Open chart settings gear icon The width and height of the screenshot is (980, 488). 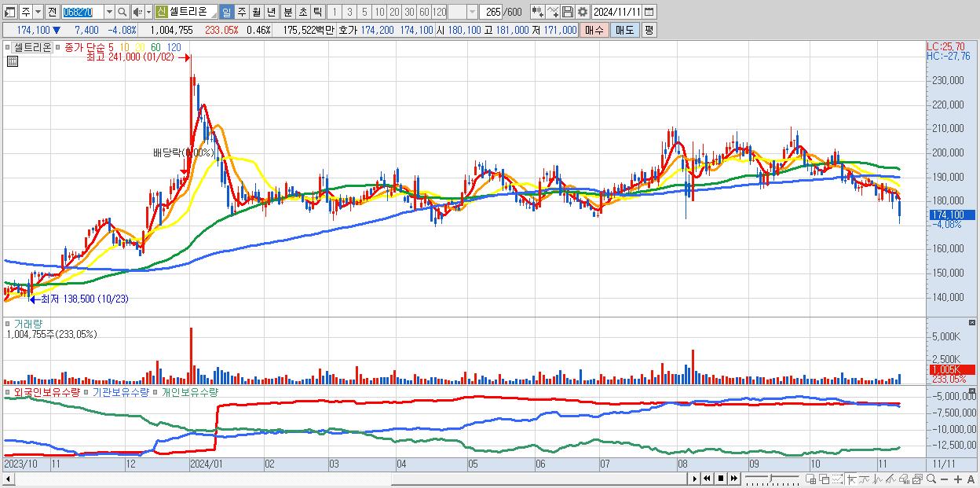point(583,12)
